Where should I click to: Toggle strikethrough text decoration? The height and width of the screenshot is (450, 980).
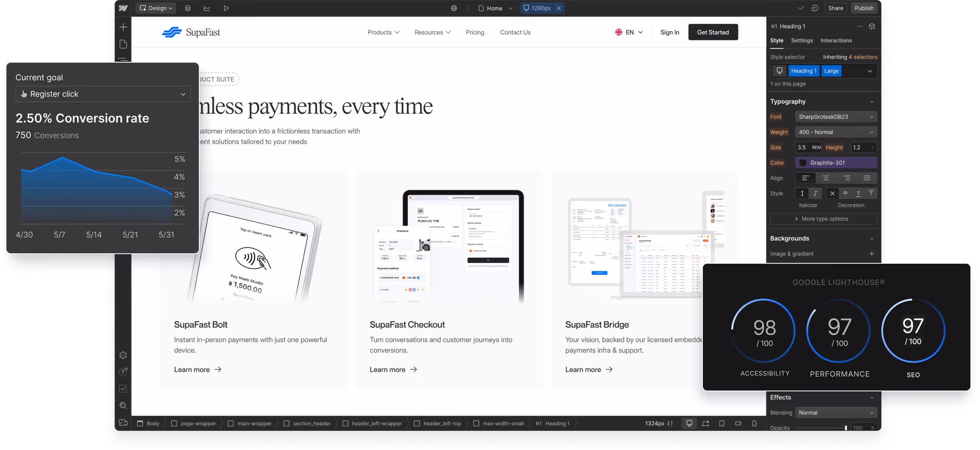(x=845, y=193)
